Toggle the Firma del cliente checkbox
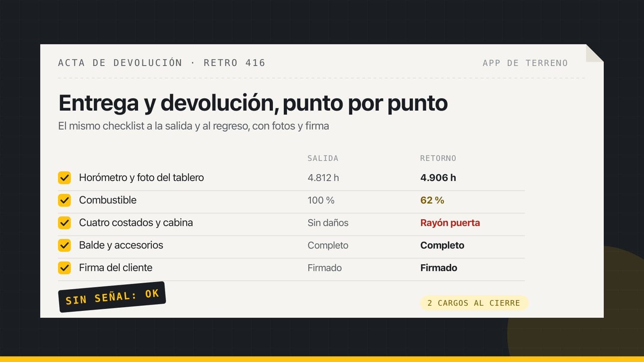Image resolution: width=644 pixels, height=362 pixels. pyautogui.click(x=64, y=268)
